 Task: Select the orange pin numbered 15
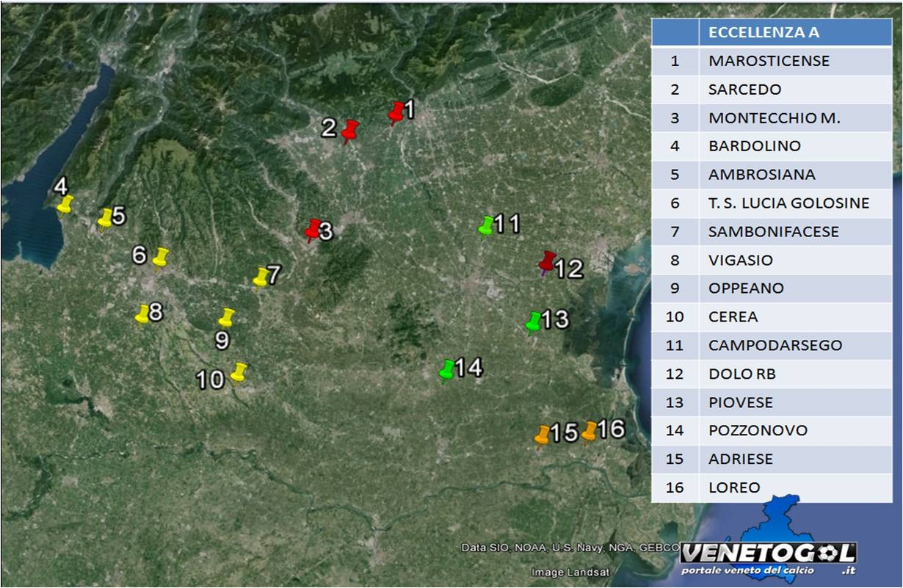click(543, 435)
